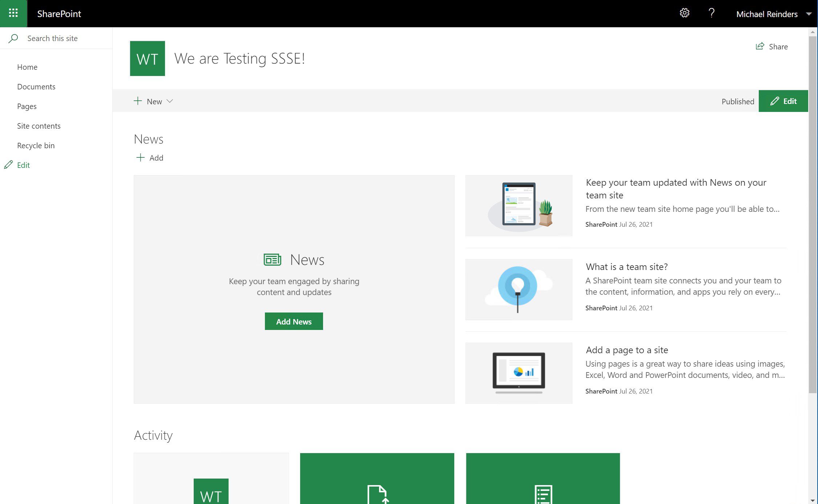
Task: Click the plus icon beside News Add
Action: pos(140,157)
